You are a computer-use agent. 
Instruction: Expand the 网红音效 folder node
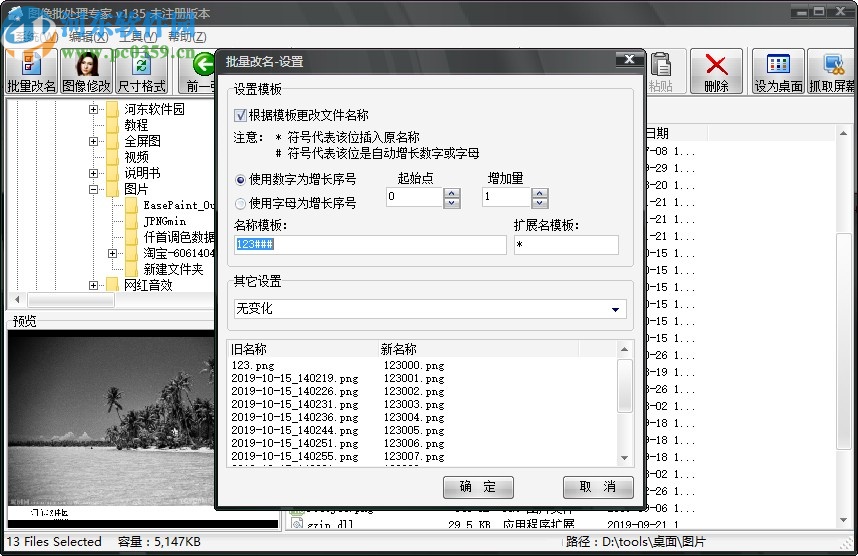(x=94, y=285)
